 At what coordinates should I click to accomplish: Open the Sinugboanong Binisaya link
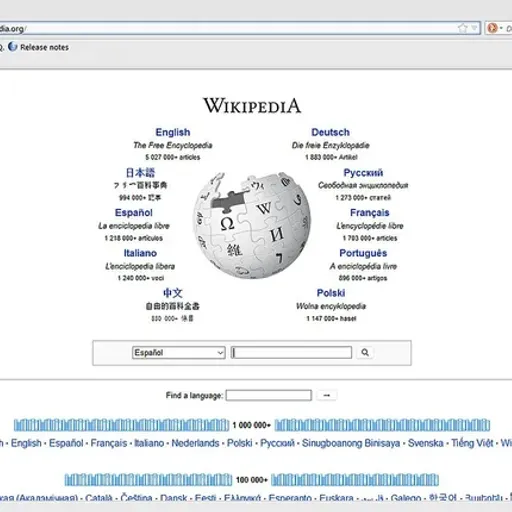(351, 443)
